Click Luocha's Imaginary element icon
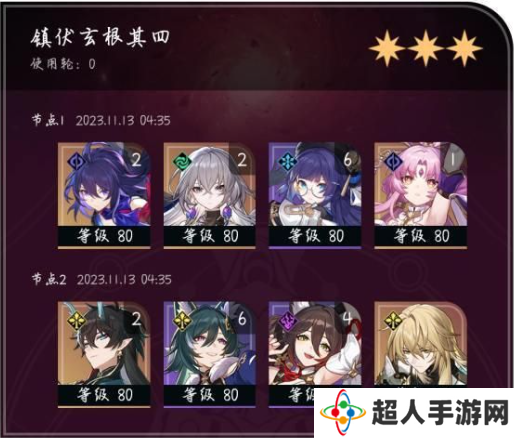The height and width of the screenshot is (438, 514). click(392, 321)
